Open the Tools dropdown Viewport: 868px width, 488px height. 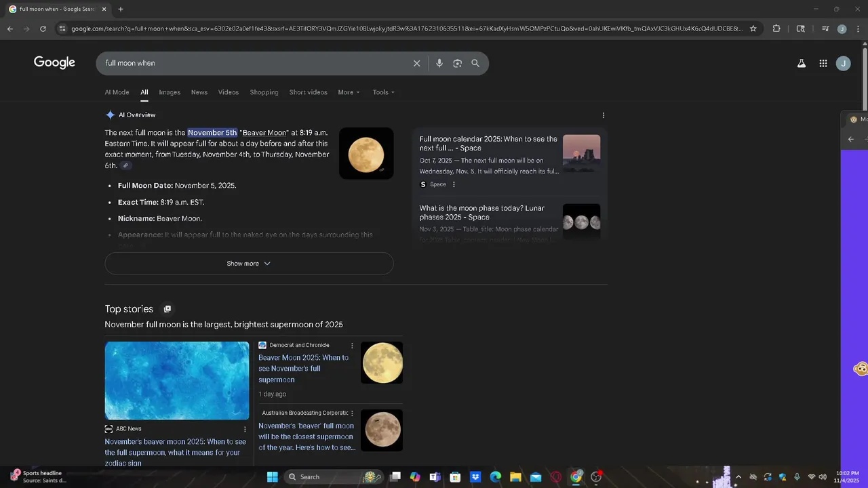click(x=383, y=92)
